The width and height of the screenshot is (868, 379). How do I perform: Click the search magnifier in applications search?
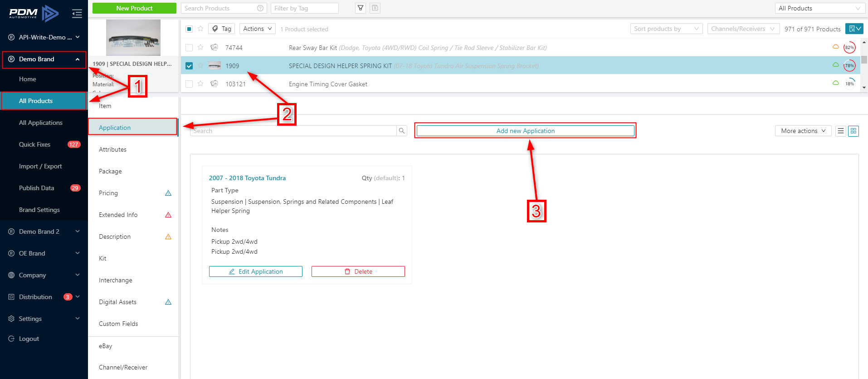(402, 131)
